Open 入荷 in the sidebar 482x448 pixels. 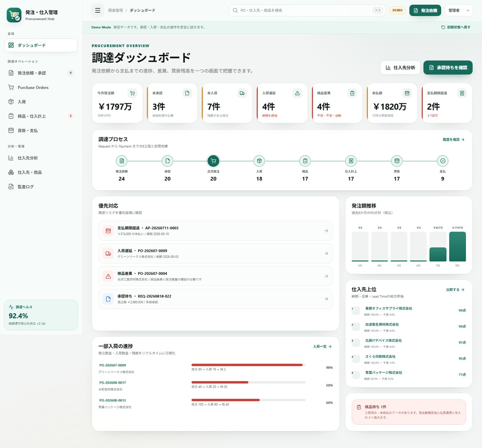coord(41,102)
